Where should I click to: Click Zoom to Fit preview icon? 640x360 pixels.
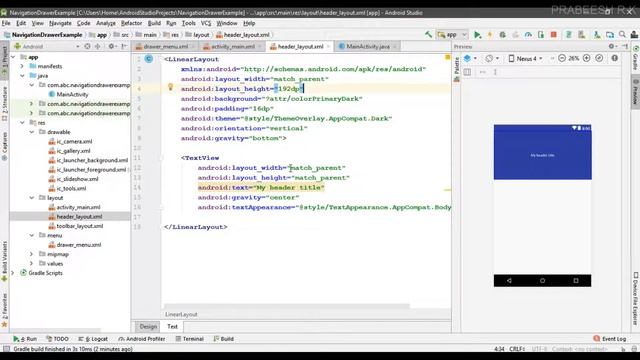(x=599, y=58)
